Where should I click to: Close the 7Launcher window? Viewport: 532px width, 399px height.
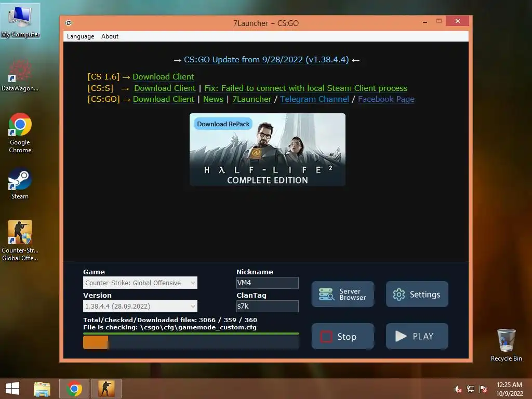coord(457,21)
